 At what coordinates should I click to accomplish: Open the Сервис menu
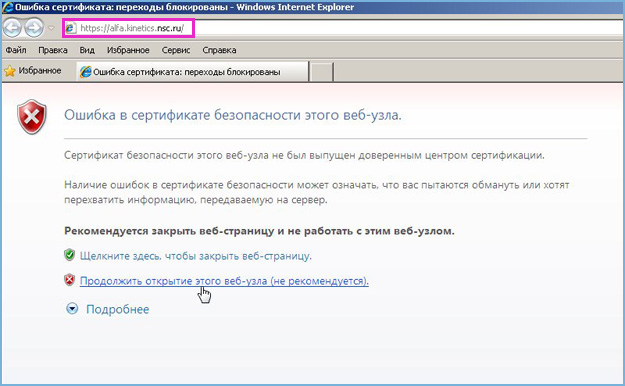tap(176, 50)
